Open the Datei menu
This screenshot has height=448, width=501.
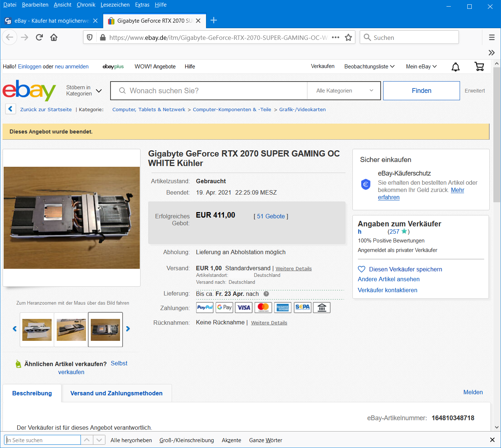click(10, 5)
